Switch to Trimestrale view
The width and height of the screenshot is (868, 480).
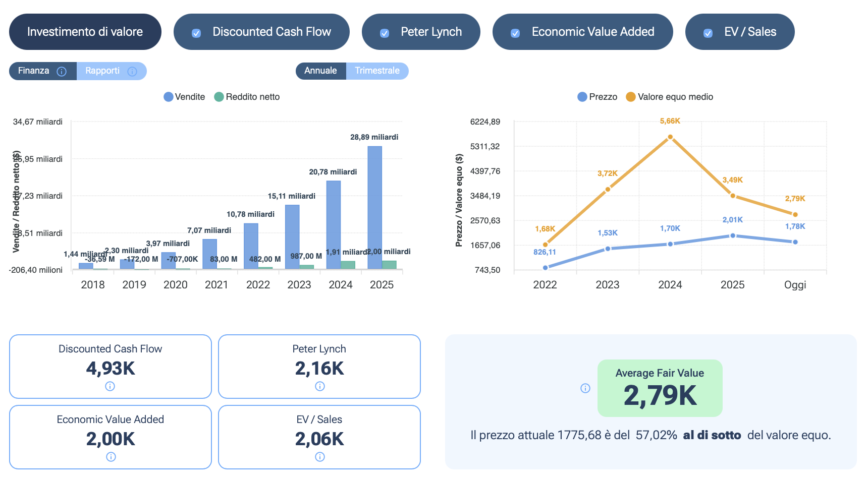tap(377, 71)
